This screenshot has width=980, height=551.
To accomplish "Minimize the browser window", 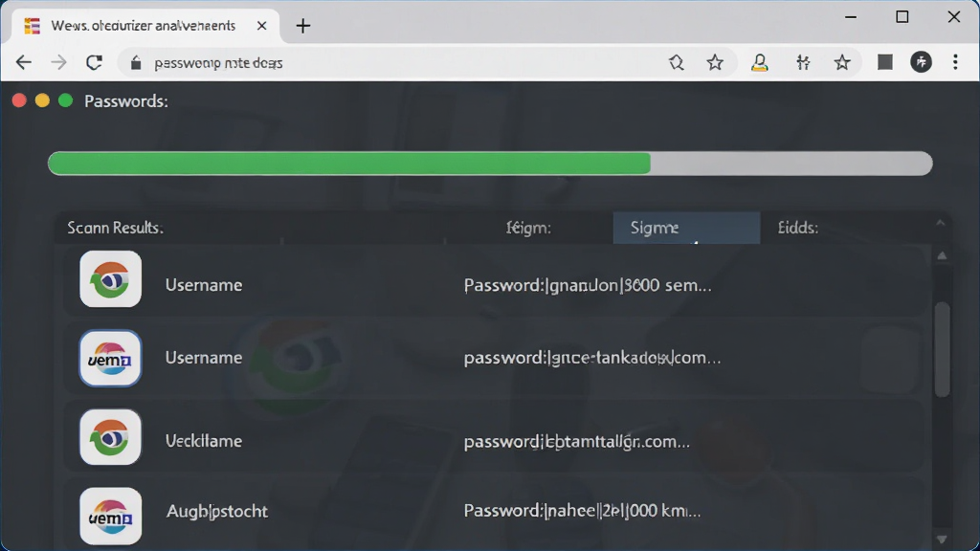I will click(851, 17).
